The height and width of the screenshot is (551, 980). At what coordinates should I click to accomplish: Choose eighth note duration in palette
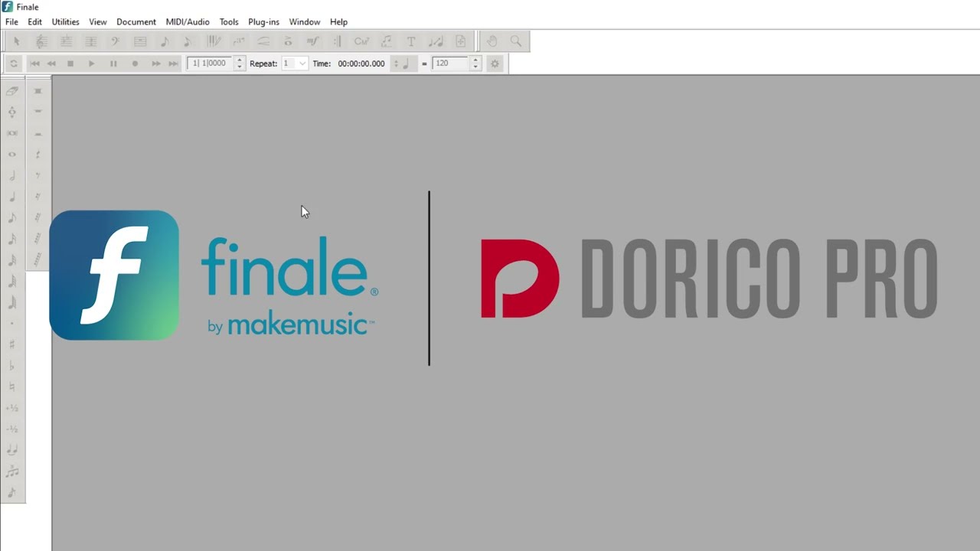tap(11, 218)
